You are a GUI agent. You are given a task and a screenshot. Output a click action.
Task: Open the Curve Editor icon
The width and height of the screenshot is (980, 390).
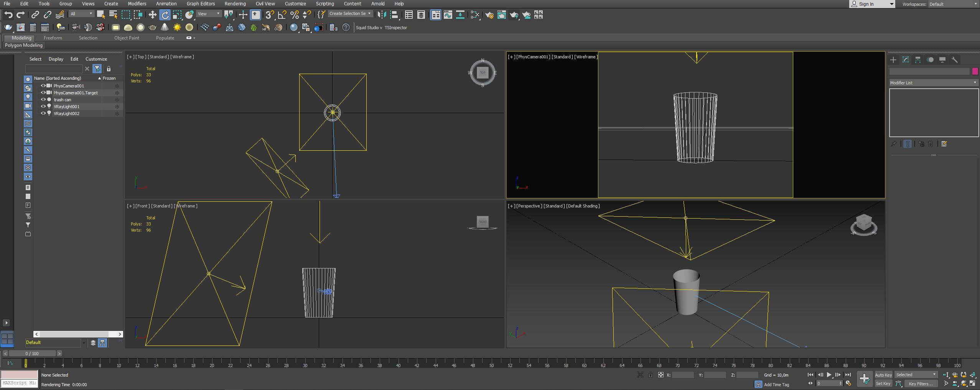click(x=448, y=15)
